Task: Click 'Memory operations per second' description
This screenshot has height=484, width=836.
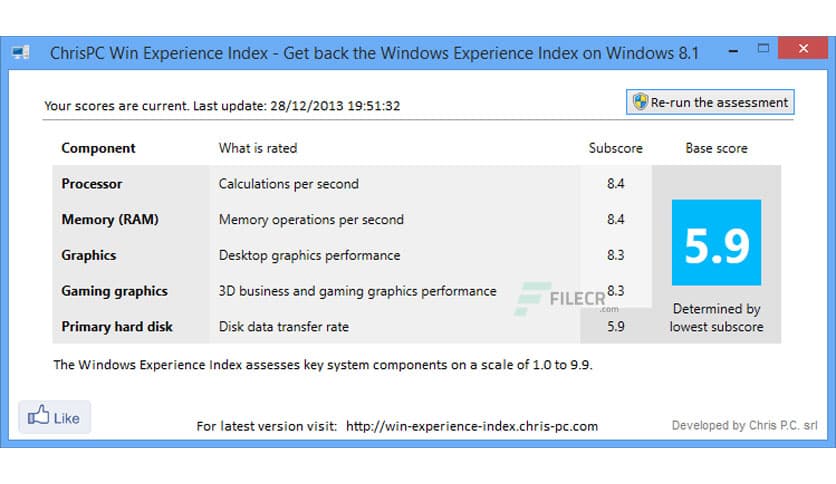Action: coord(311,220)
